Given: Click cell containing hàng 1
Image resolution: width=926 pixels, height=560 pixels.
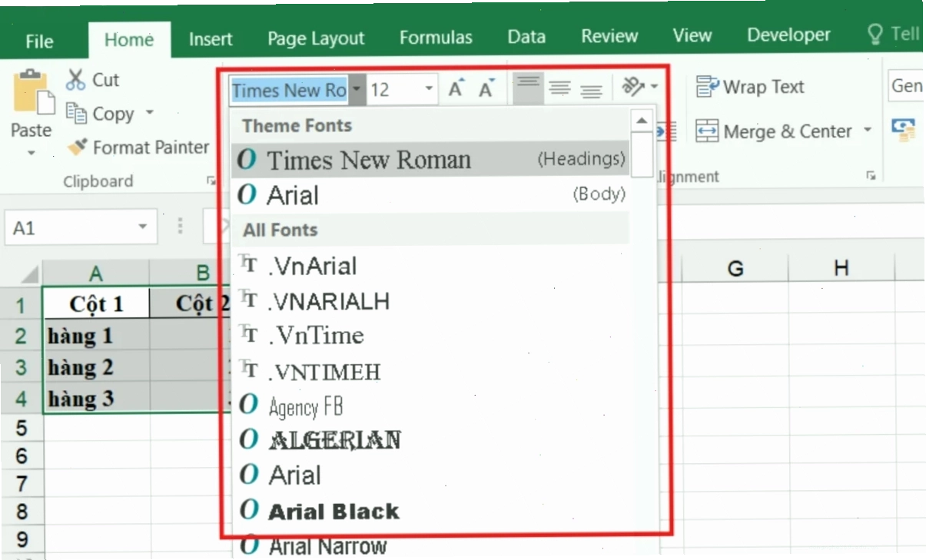Looking at the screenshot, I should [96, 336].
